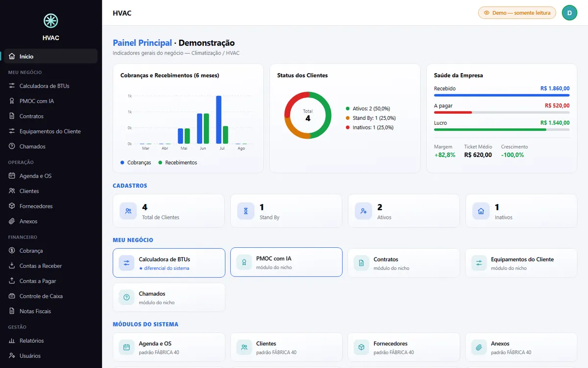The height and width of the screenshot is (368, 588).
Task: Click the MÓDULOS DO SISTEMA section heading
Action: pos(146,324)
